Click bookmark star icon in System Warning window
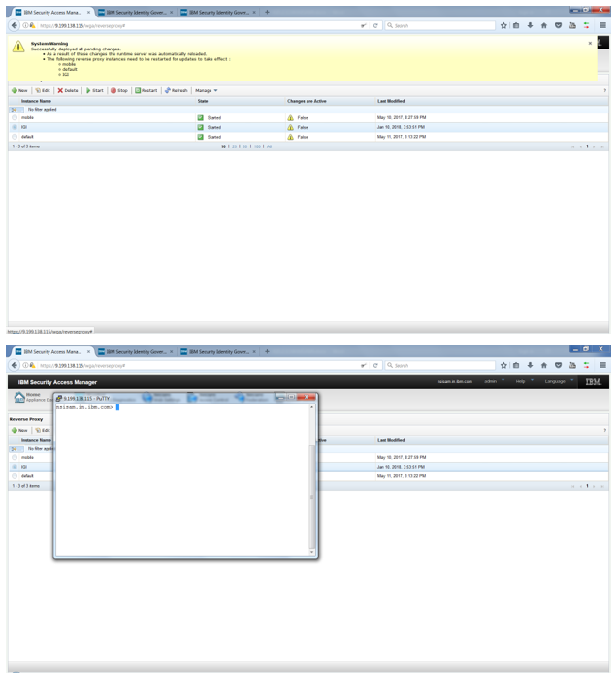Viewport: 616px width, 679px height. pos(503,25)
